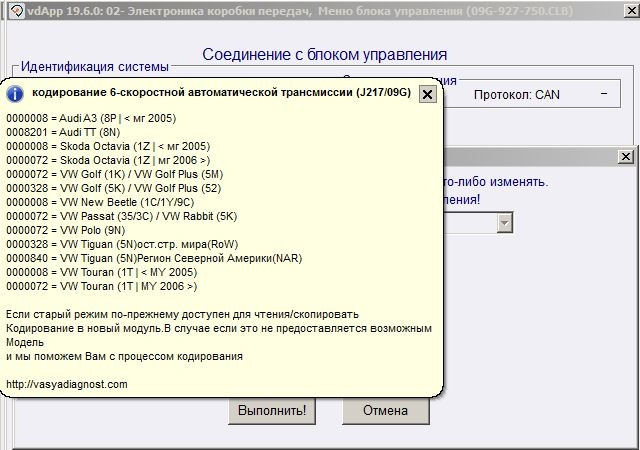Click the blue info icon in the tooltip
This screenshot has width=640, height=450.
15,94
